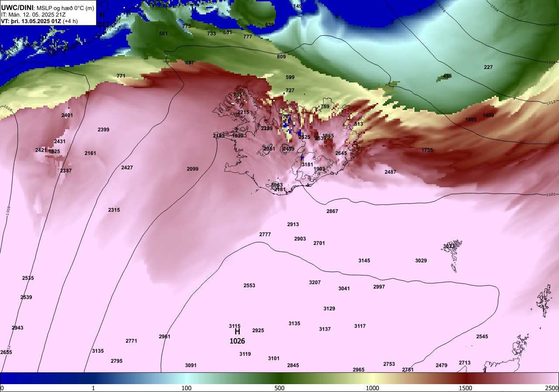Click the map value 2539
This screenshot has height=392, width=559.
(26, 297)
